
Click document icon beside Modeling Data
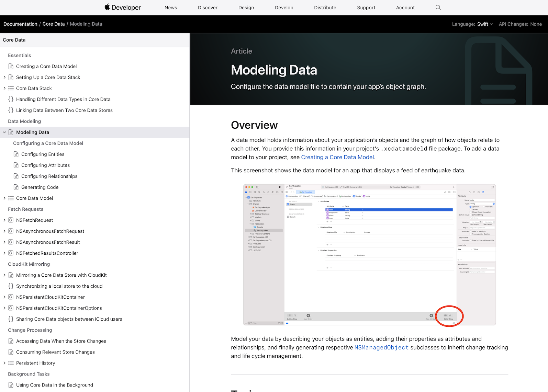[x=11, y=132]
